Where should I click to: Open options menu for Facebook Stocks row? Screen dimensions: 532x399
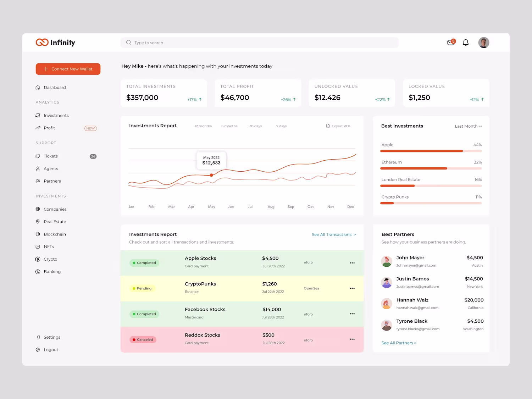click(x=352, y=314)
